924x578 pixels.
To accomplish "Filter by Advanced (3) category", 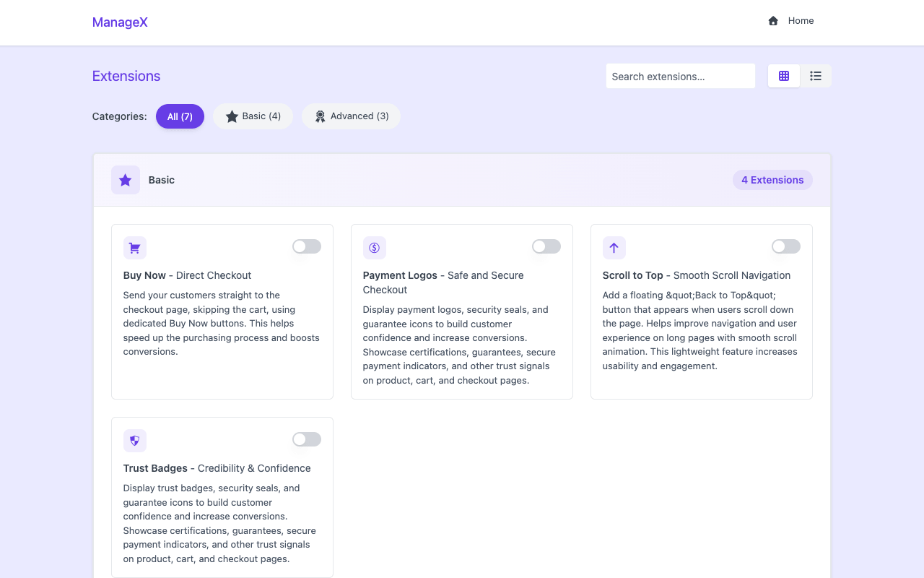I will (x=351, y=116).
